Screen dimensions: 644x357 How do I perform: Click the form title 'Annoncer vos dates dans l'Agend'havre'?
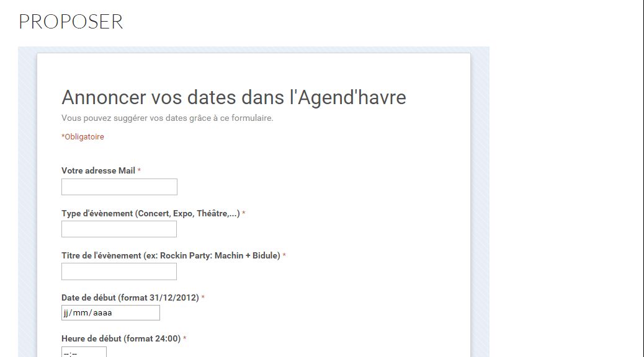click(x=234, y=97)
